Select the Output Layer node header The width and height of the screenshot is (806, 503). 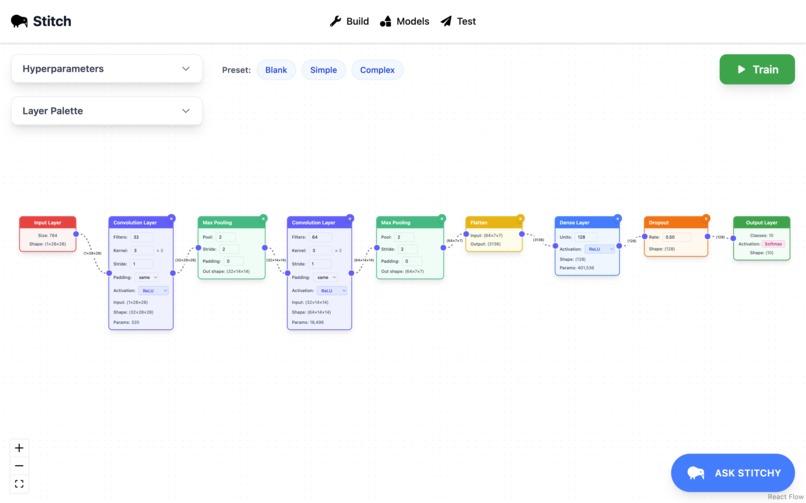(761, 222)
